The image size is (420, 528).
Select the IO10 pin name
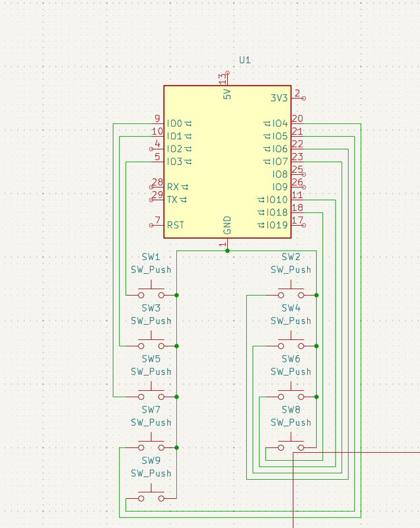pos(277,200)
